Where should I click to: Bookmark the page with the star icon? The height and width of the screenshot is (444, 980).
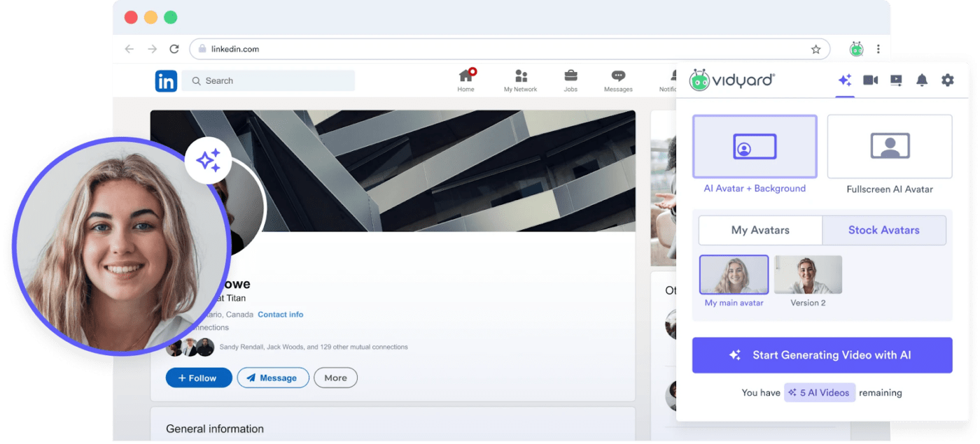tap(815, 49)
